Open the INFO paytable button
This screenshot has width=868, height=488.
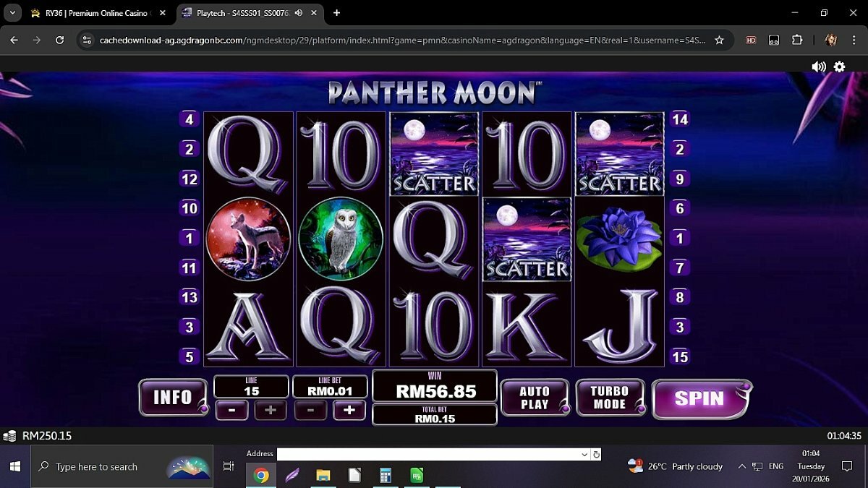[x=172, y=397]
